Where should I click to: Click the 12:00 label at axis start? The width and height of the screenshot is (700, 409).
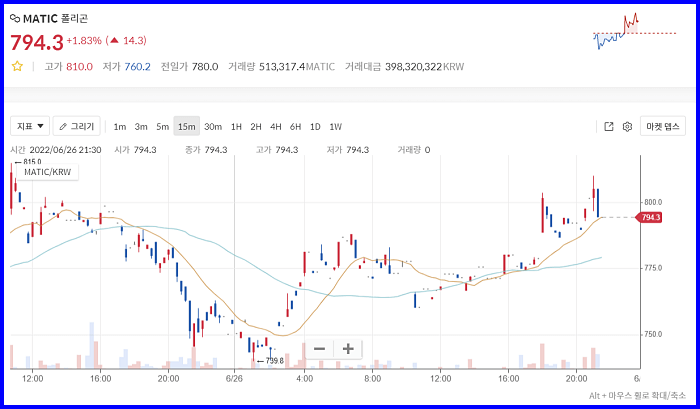click(33, 379)
